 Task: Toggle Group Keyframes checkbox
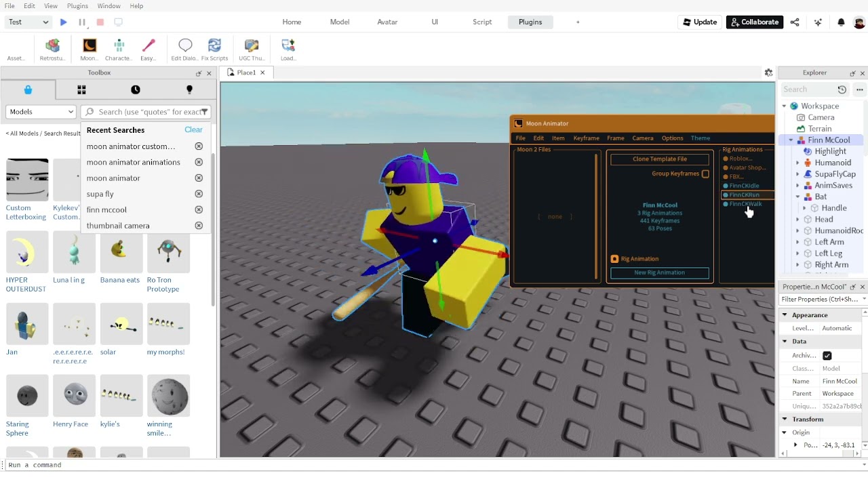click(x=706, y=174)
